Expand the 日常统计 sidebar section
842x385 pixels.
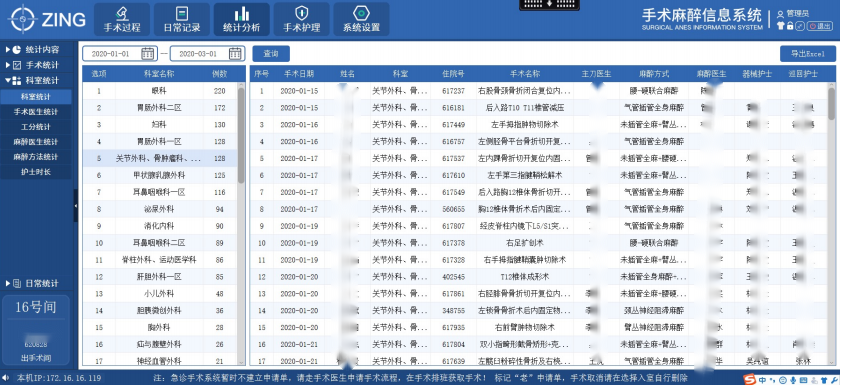coord(35,283)
